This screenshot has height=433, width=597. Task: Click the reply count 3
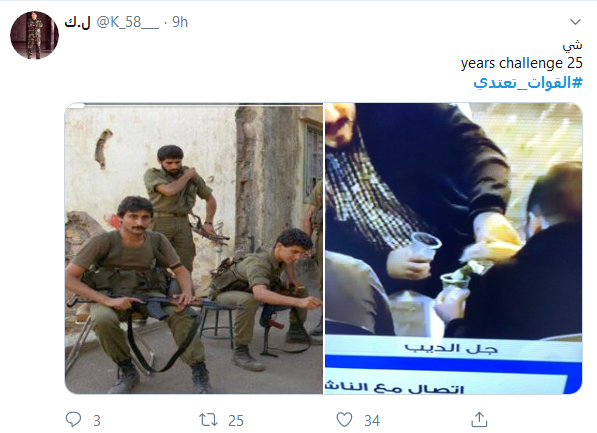[x=97, y=421]
